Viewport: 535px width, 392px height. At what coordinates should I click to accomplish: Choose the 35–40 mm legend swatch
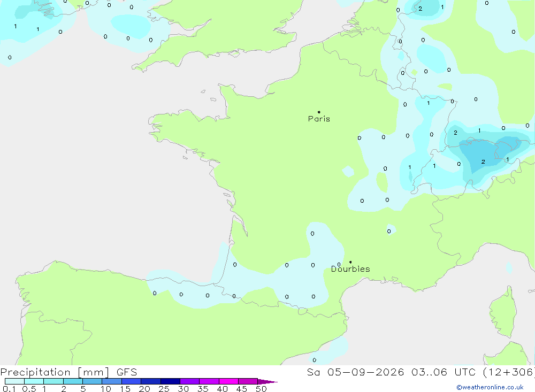209,381
